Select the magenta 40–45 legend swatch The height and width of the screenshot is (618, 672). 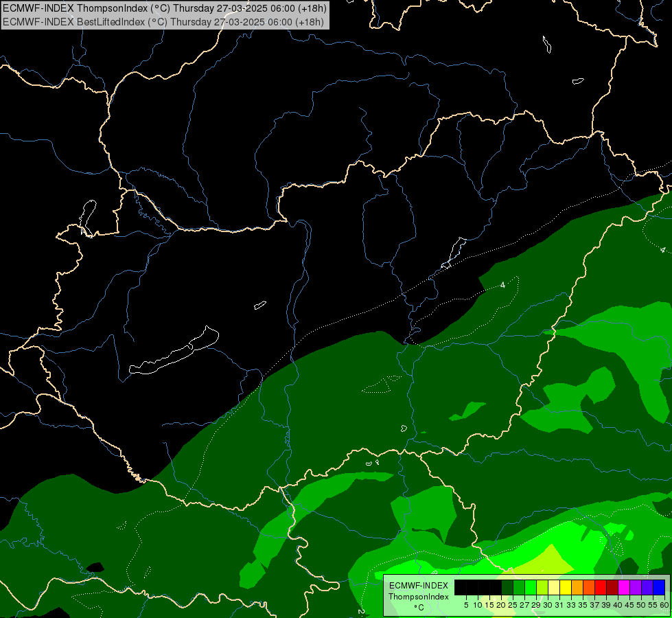click(x=624, y=588)
